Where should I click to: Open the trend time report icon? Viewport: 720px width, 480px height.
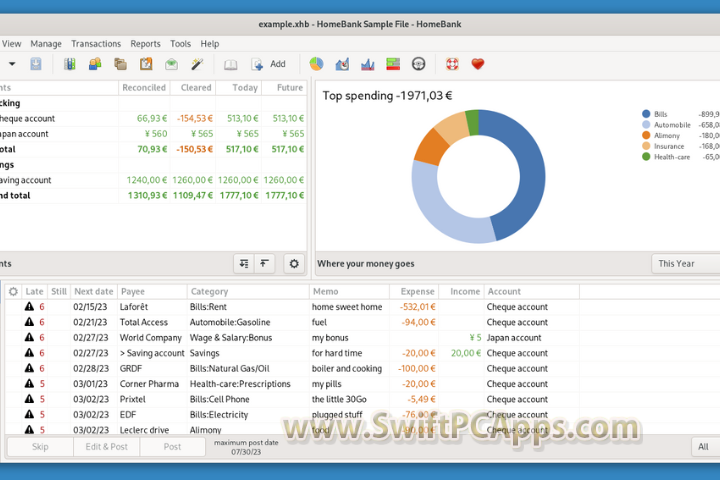342,64
